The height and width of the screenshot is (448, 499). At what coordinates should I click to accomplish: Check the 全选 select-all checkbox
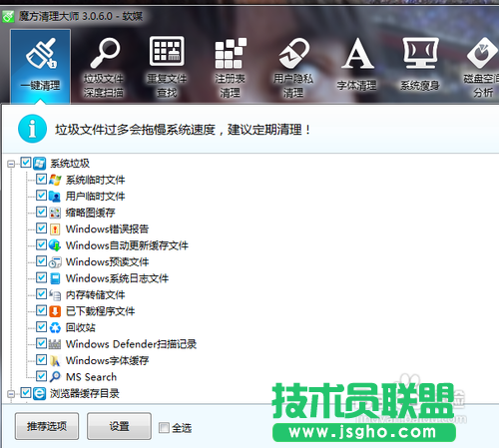(164, 427)
